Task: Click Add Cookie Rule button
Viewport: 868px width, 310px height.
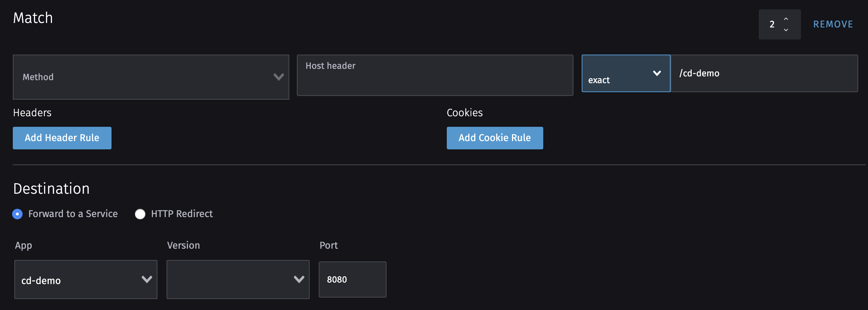Action: pos(495,138)
